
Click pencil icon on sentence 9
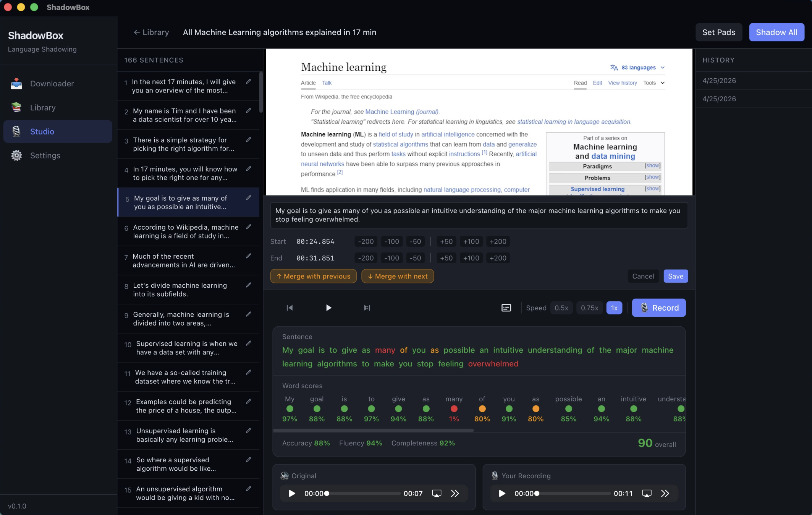[x=249, y=314]
